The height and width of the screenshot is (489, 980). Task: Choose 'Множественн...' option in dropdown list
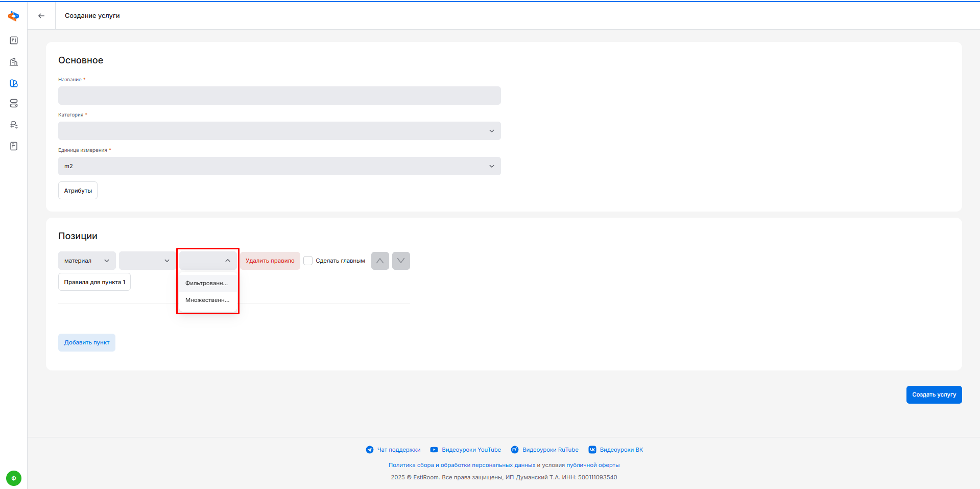point(207,300)
